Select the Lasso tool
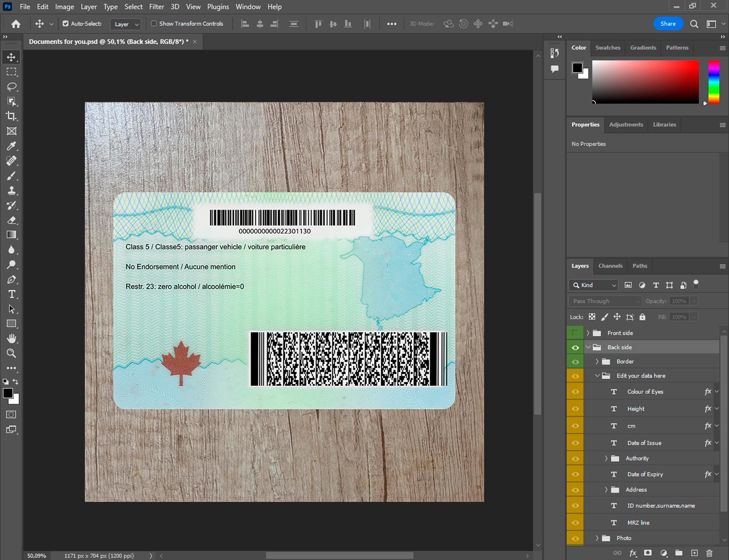The height and width of the screenshot is (560, 729). (x=12, y=87)
